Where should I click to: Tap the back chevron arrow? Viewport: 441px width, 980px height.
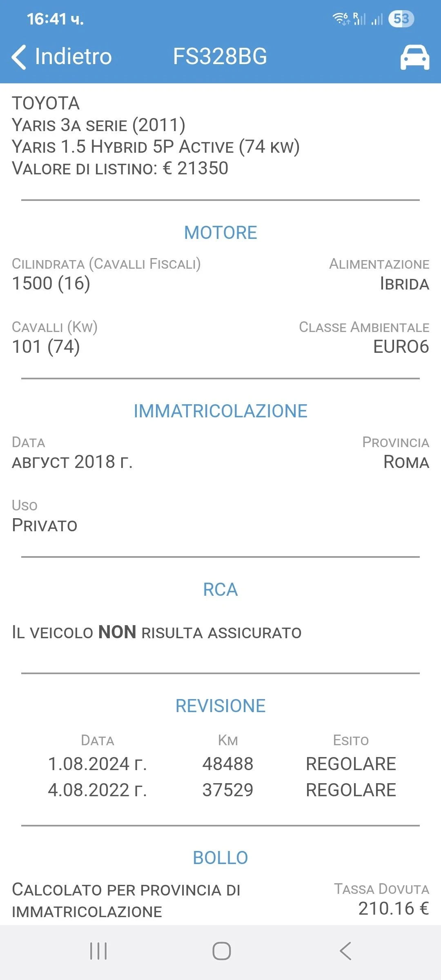click(19, 57)
